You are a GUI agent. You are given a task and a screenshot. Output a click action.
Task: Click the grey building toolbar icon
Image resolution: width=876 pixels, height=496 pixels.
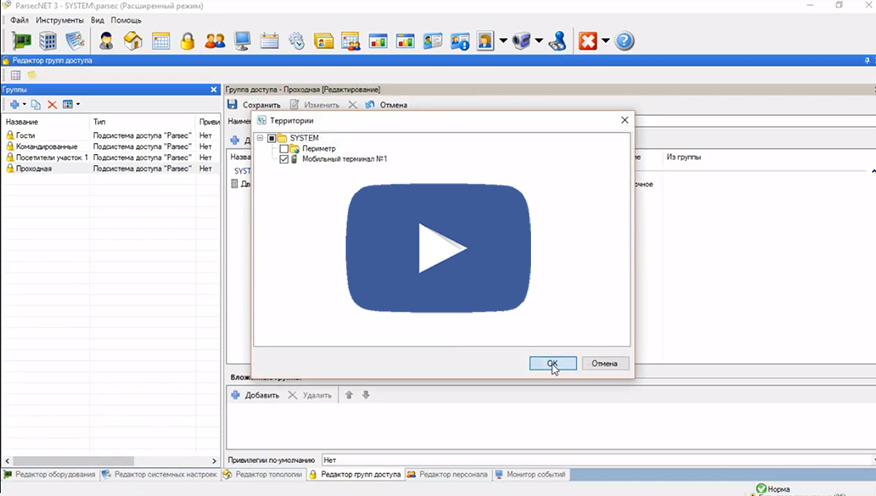[48, 41]
